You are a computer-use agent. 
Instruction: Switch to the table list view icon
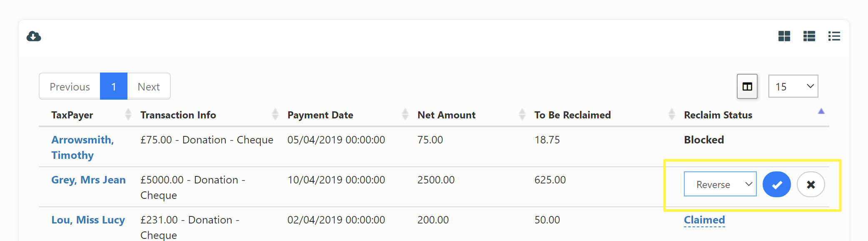click(809, 36)
